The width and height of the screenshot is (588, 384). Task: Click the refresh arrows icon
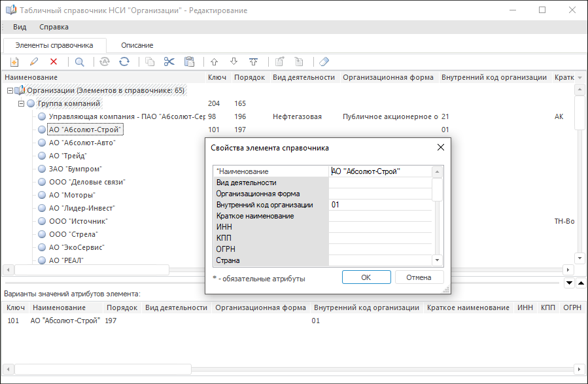coord(124,61)
